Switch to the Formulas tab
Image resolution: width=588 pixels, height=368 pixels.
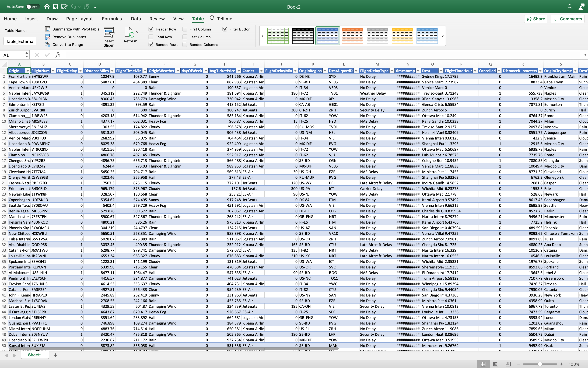[112, 19]
